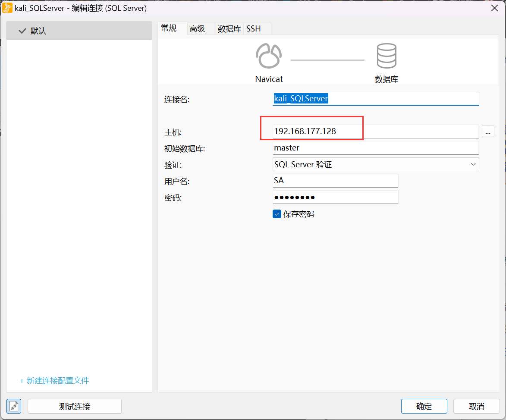Screen dimensions: 506x420
Task: Click the 数据库 text under cylinder icon
Action: (x=386, y=79)
